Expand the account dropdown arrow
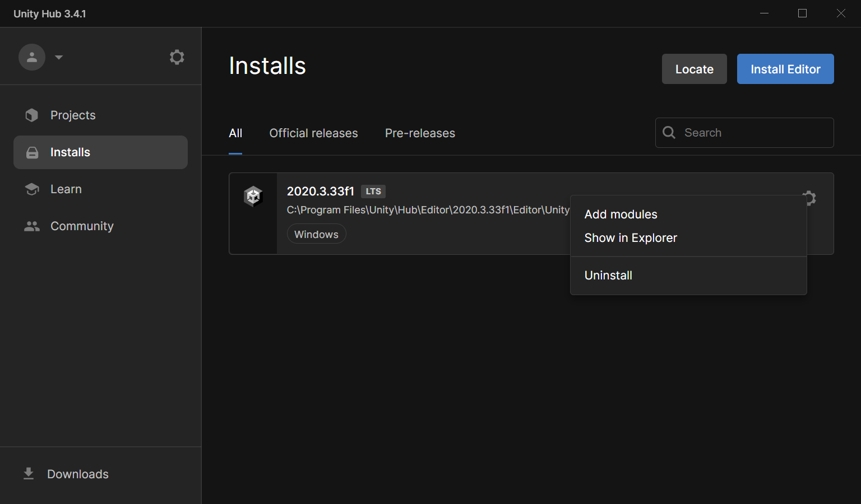Screen dimensions: 861x504 59,57
